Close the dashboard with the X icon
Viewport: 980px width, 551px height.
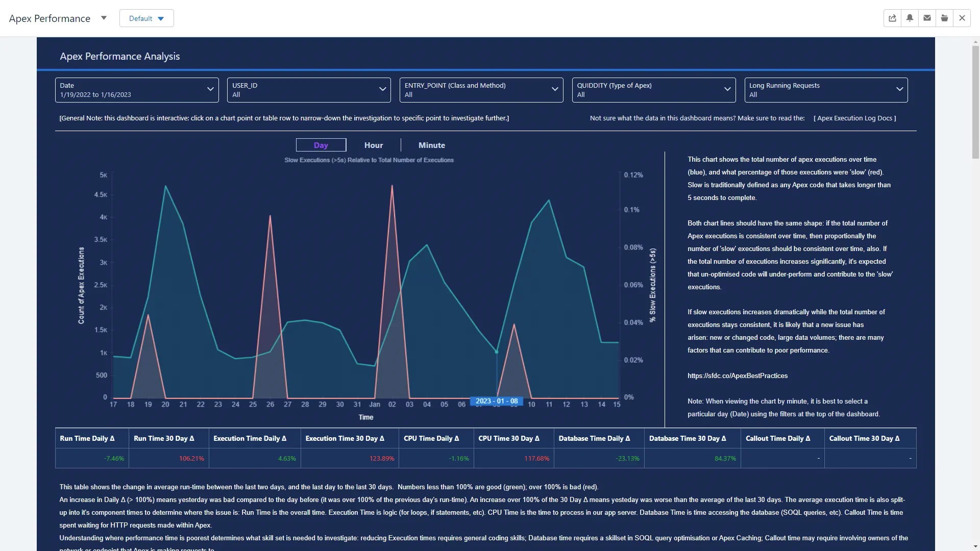(962, 18)
